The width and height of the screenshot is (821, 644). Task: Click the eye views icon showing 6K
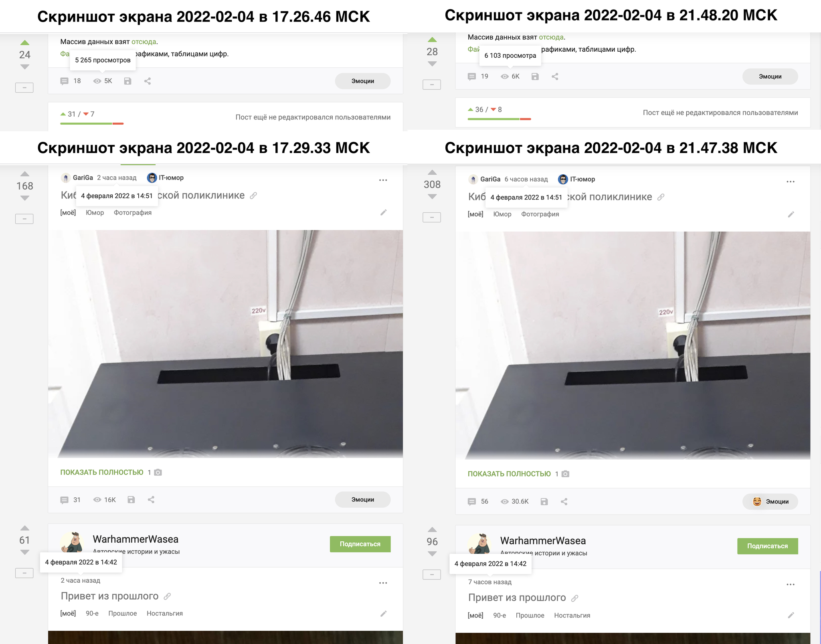coord(505,77)
